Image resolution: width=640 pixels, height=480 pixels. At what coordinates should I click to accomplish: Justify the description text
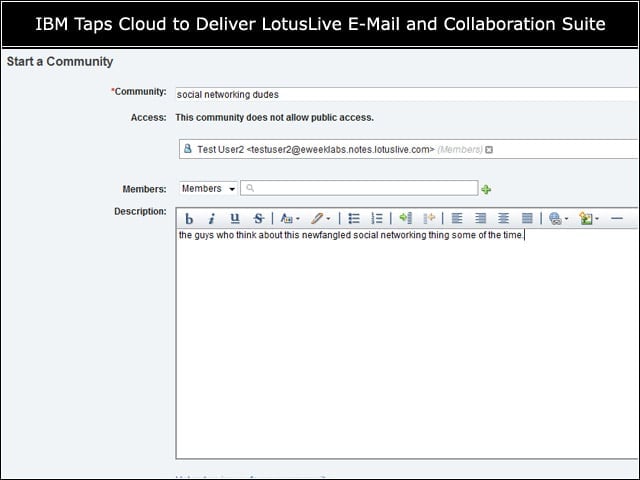point(527,219)
